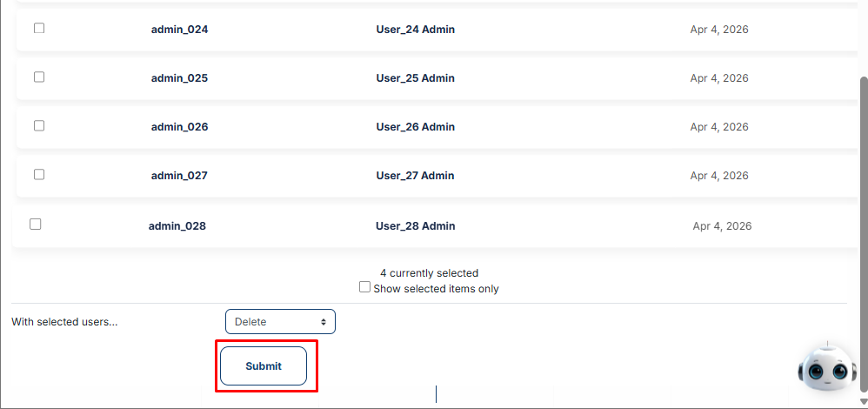
Task: Click the User_26 Admin full name
Action: pyautogui.click(x=415, y=127)
